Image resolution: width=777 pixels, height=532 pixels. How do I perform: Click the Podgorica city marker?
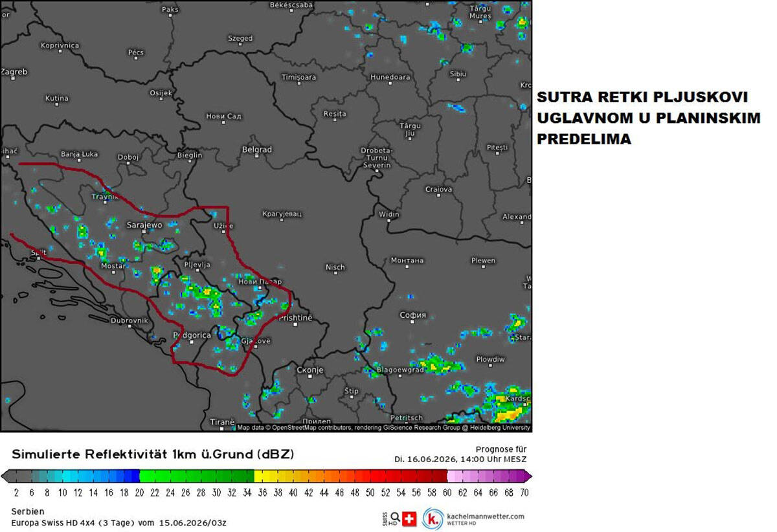191,342
